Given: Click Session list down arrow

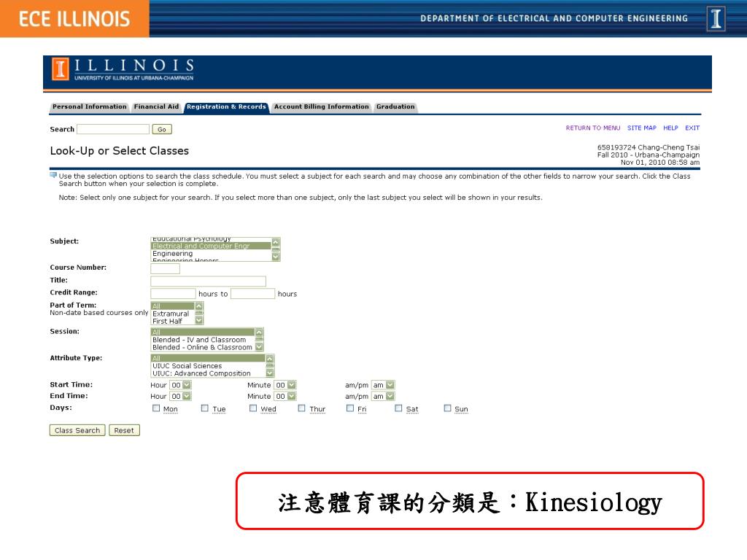Looking at the screenshot, I should 259,346.
